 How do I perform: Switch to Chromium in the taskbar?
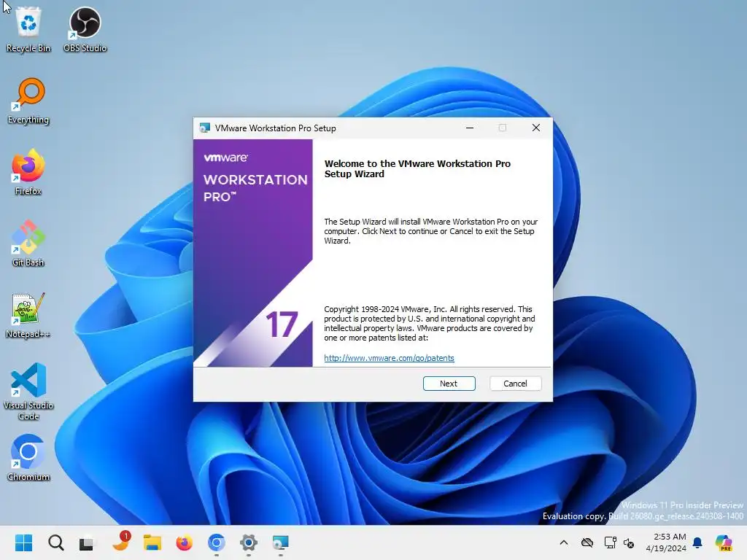point(216,542)
